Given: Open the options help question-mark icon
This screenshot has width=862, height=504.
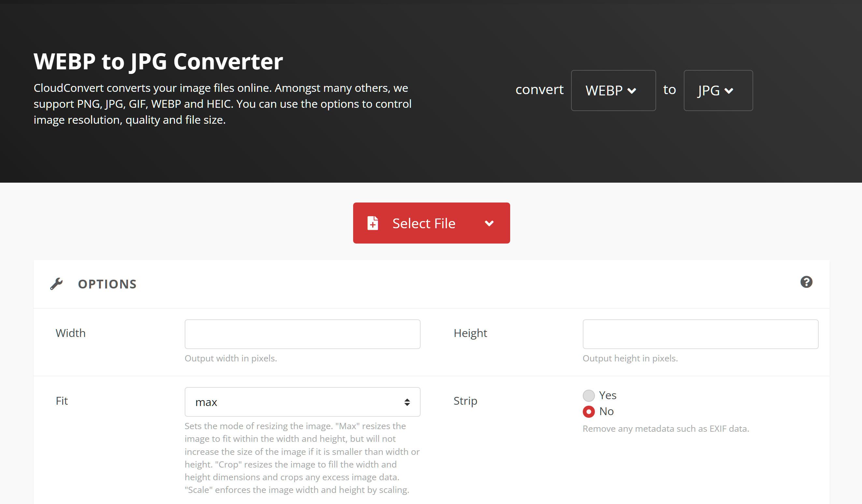Looking at the screenshot, I should pos(806,282).
